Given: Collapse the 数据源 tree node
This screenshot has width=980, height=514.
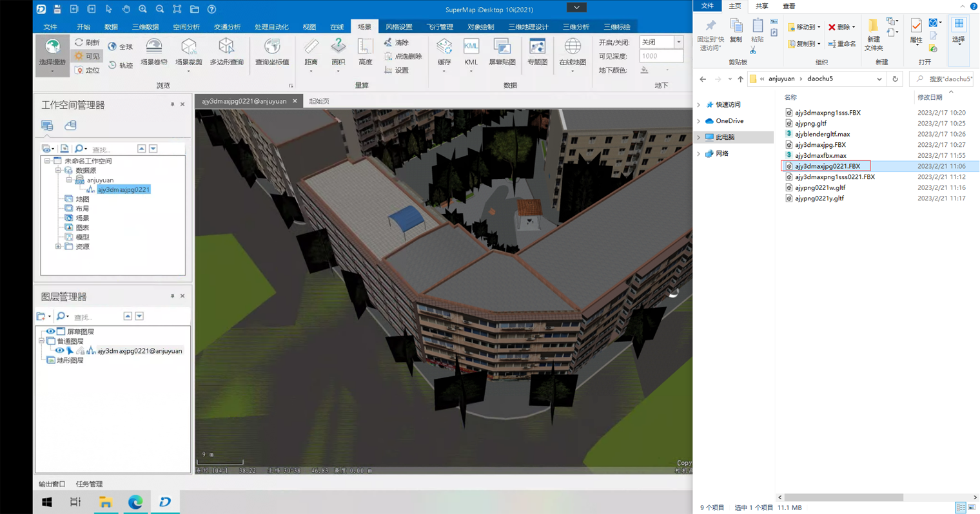Looking at the screenshot, I should point(58,171).
